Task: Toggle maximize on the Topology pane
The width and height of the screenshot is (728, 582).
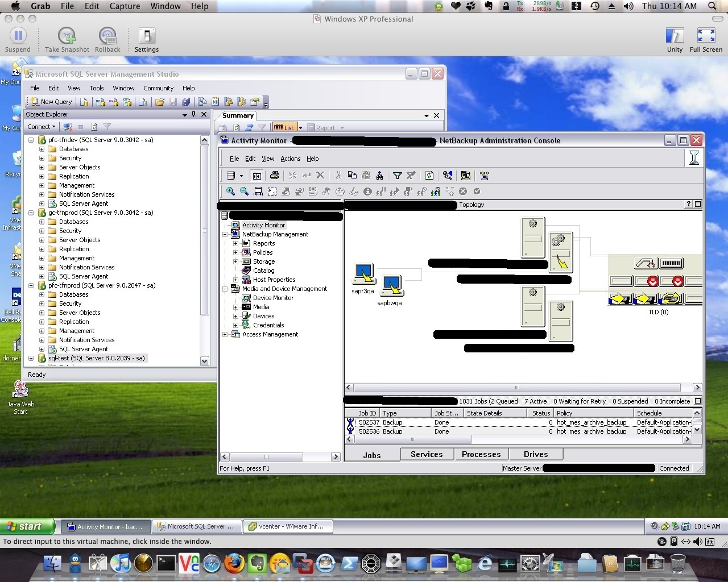Action: [698, 205]
